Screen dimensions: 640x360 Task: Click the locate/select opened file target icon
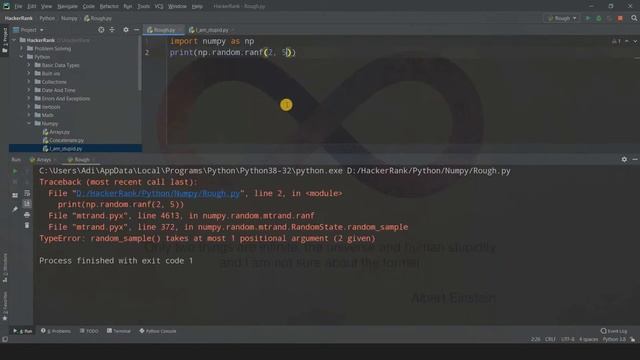click(101, 30)
